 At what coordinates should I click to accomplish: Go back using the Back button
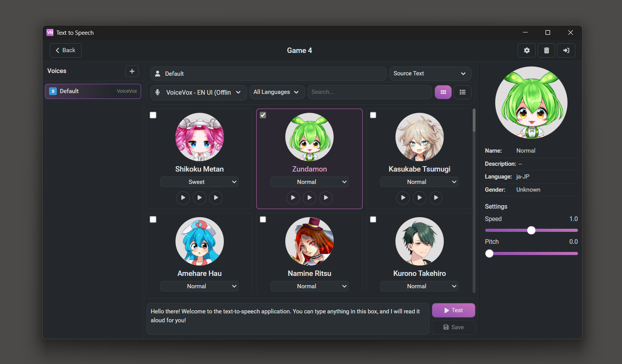pos(65,50)
